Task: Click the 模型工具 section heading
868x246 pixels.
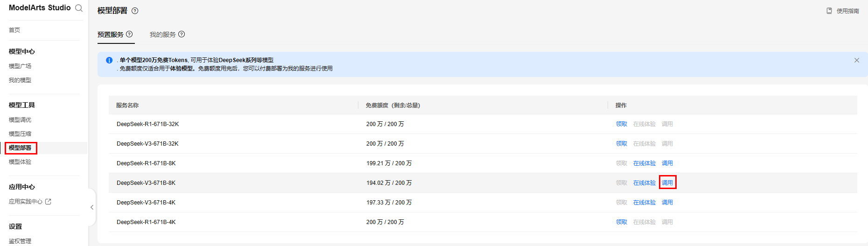Action: 22,105
